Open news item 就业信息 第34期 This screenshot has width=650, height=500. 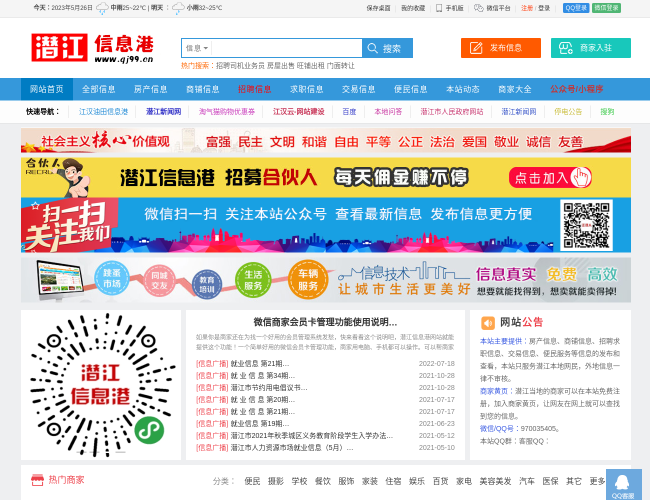(x=262, y=376)
